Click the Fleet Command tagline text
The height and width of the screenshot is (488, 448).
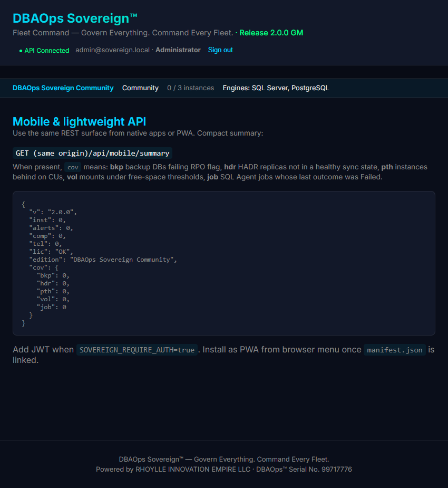point(123,33)
